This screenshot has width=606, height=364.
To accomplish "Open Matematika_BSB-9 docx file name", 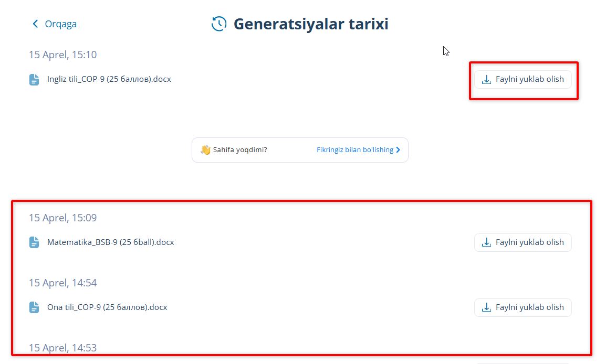I will pyautogui.click(x=110, y=242).
